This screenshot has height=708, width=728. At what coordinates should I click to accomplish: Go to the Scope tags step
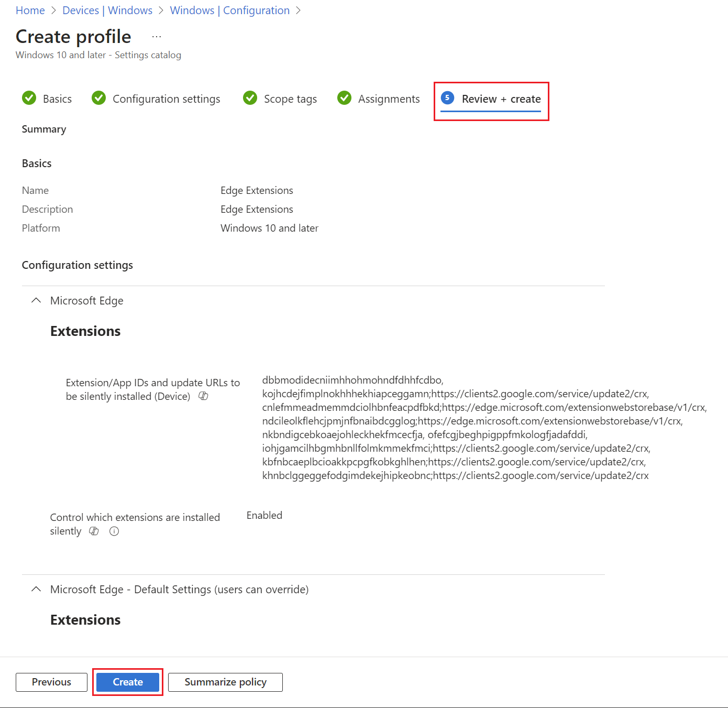click(x=291, y=99)
